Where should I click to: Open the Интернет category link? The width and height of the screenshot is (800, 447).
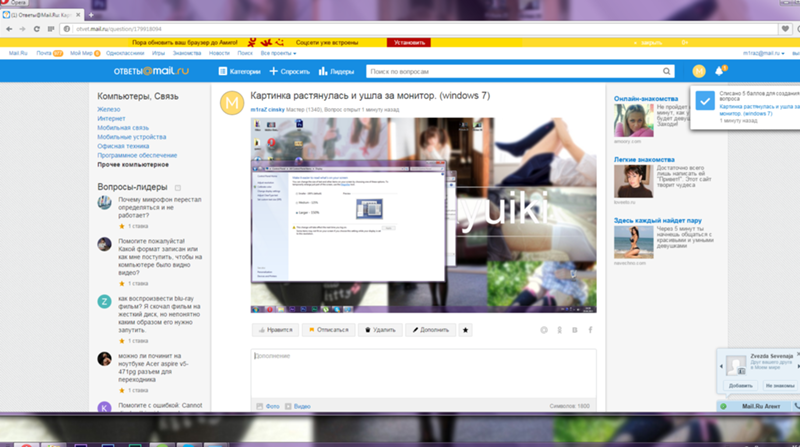(111, 119)
